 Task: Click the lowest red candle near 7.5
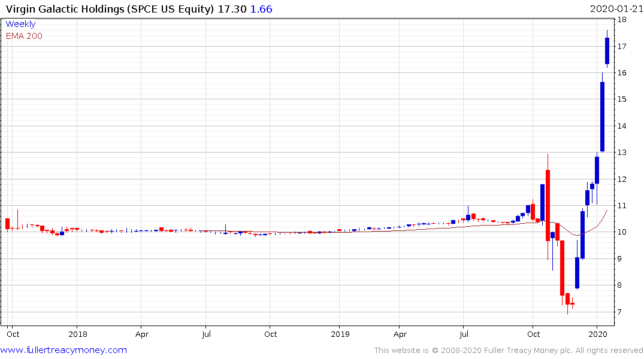567,299
